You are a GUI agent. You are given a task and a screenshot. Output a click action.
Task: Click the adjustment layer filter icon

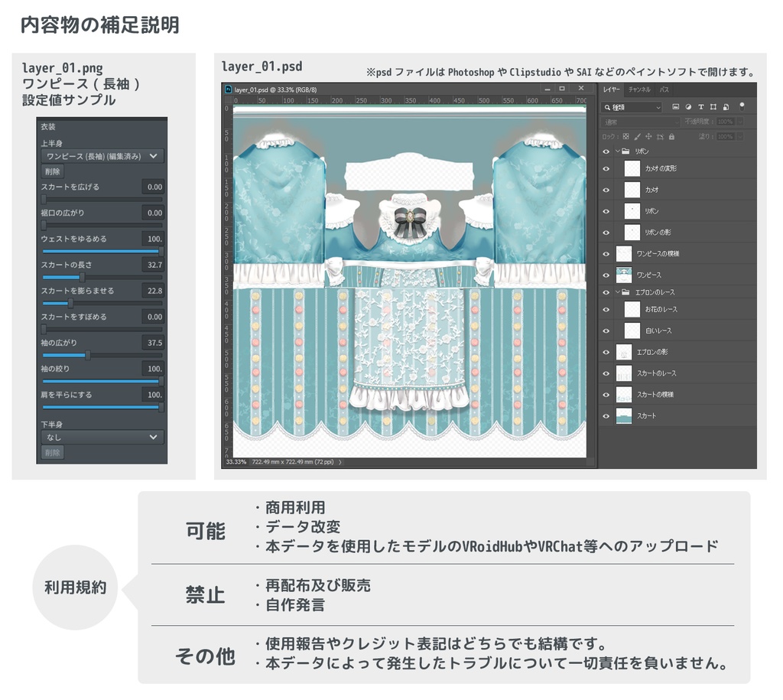[x=689, y=107]
